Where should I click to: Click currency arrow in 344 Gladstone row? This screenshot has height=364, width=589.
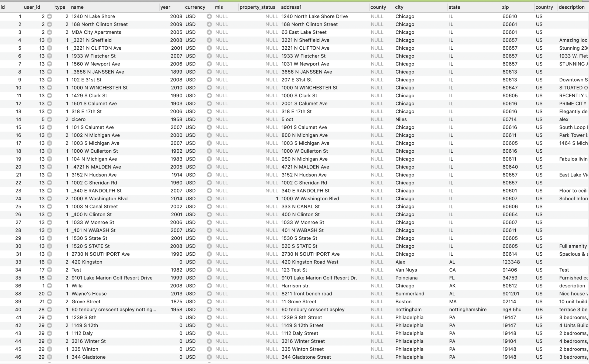point(209,357)
